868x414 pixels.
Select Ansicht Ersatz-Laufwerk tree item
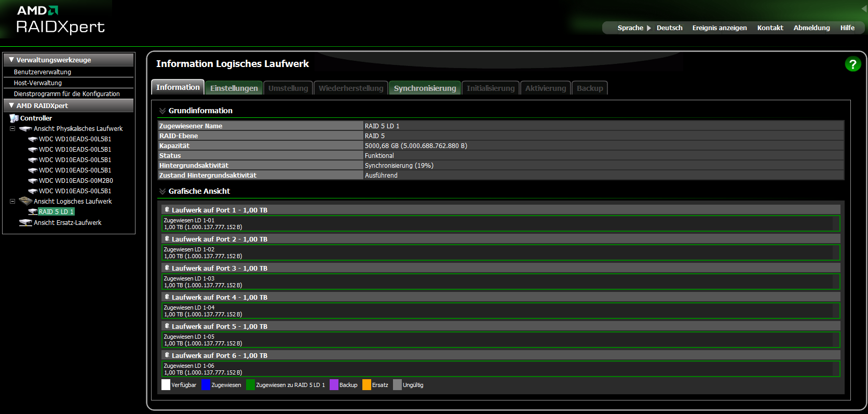67,223
